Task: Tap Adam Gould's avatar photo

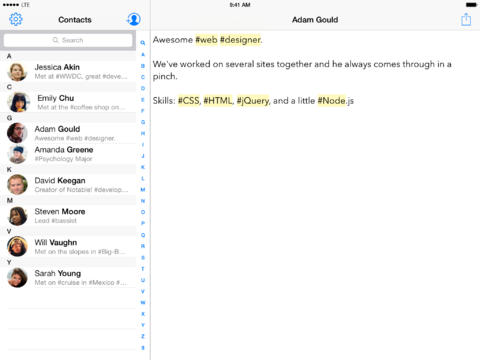Action: click(17, 133)
